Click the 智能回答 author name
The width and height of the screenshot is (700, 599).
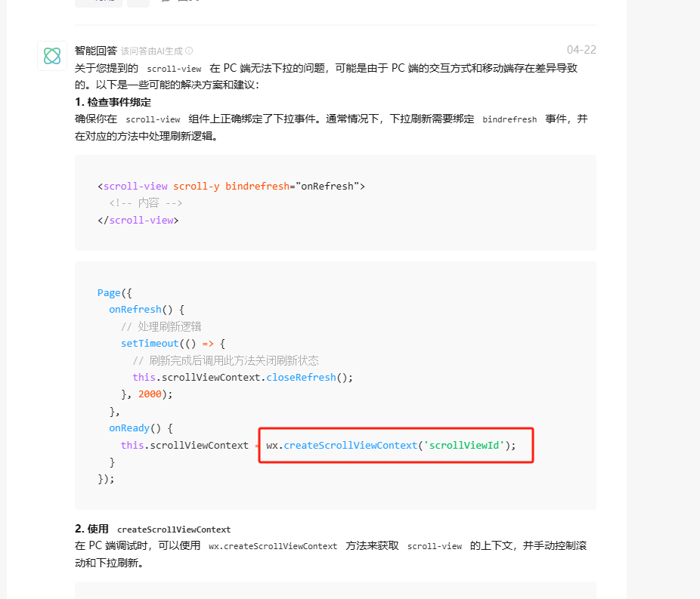[x=96, y=51]
